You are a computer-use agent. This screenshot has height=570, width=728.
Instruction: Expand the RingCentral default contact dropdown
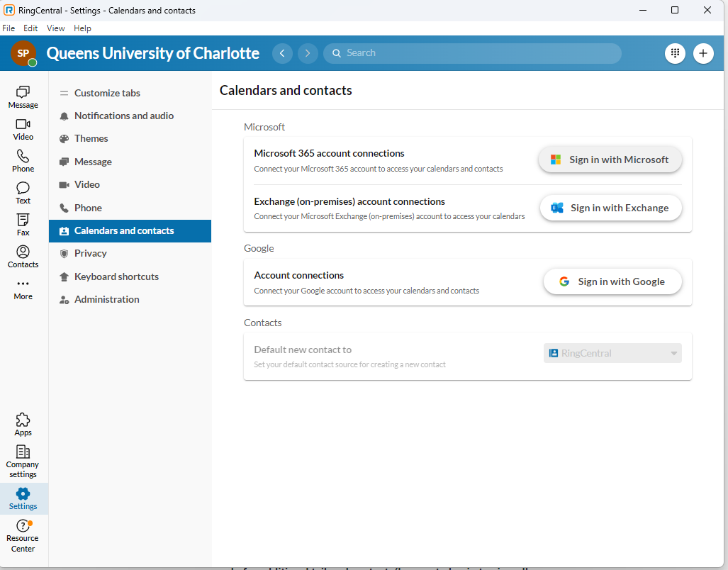coord(612,353)
